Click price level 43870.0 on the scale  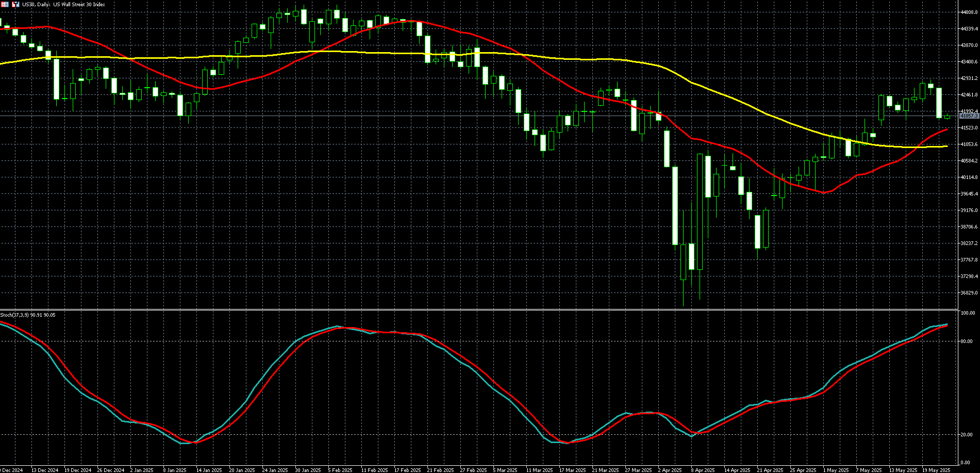tap(969, 45)
